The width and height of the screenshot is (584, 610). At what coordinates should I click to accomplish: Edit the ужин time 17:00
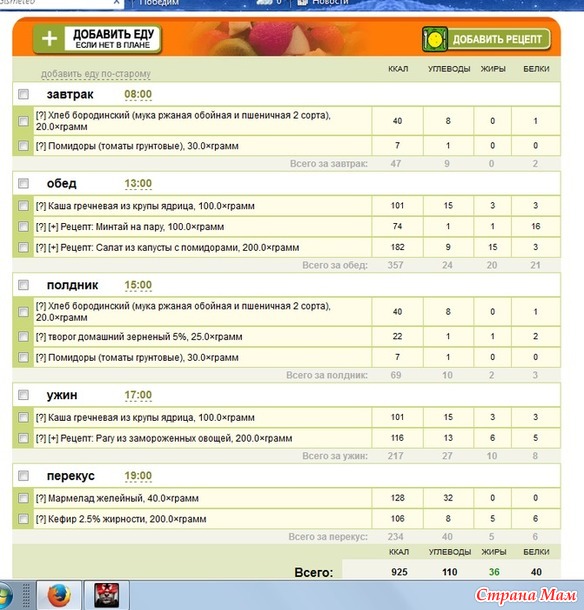tap(138, 395)
